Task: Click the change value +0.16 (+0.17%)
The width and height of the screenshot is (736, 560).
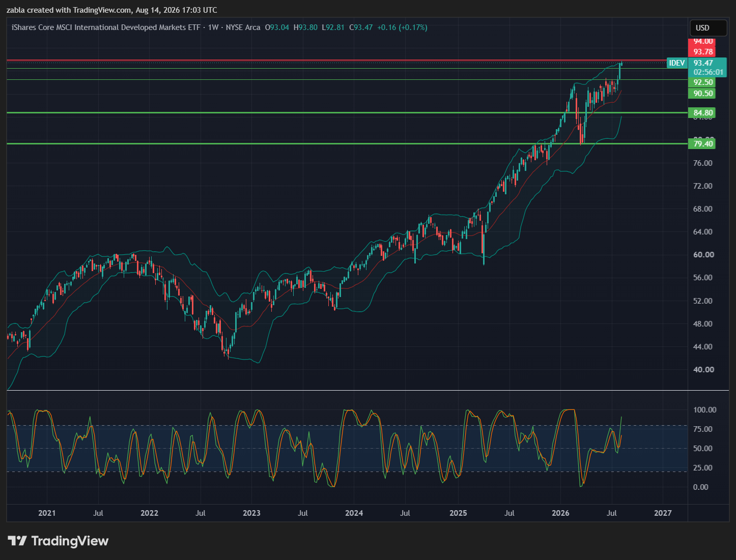Action: pos(402,27)
